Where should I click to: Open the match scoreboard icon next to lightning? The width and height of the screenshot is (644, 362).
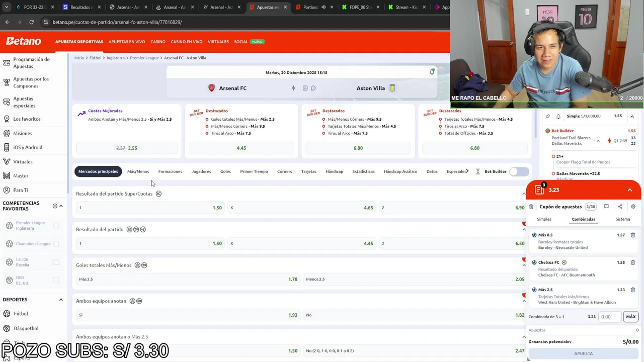305,88
